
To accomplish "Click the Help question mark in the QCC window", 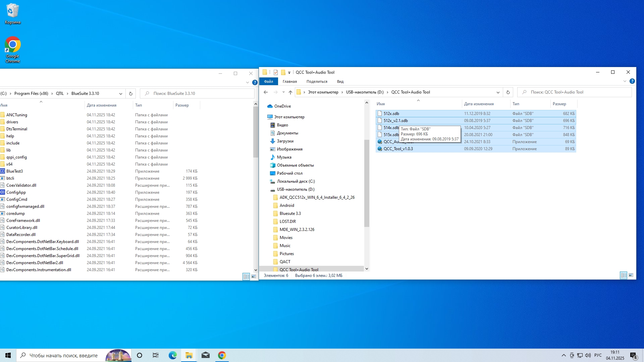I will tap(632, 81).
